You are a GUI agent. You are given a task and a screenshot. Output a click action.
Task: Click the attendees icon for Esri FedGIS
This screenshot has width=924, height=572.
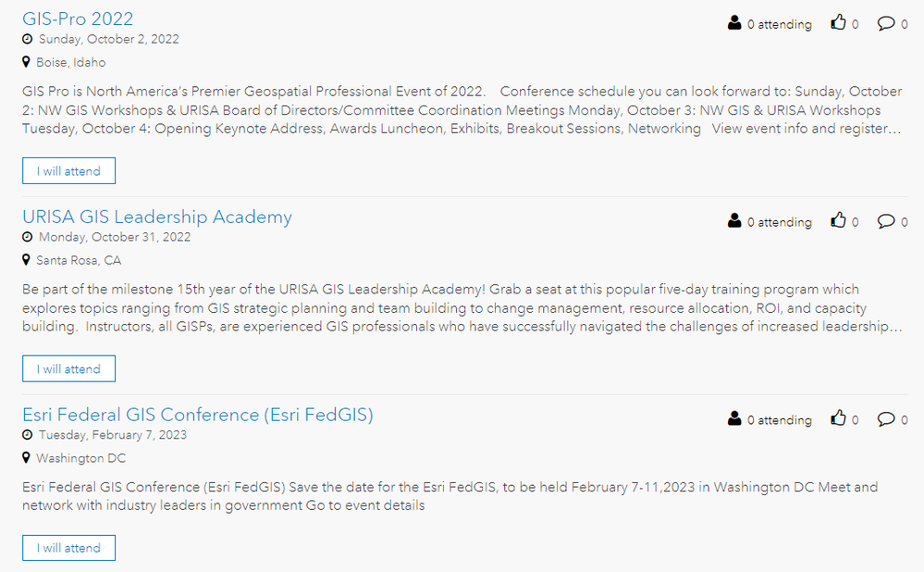point(734,419)
